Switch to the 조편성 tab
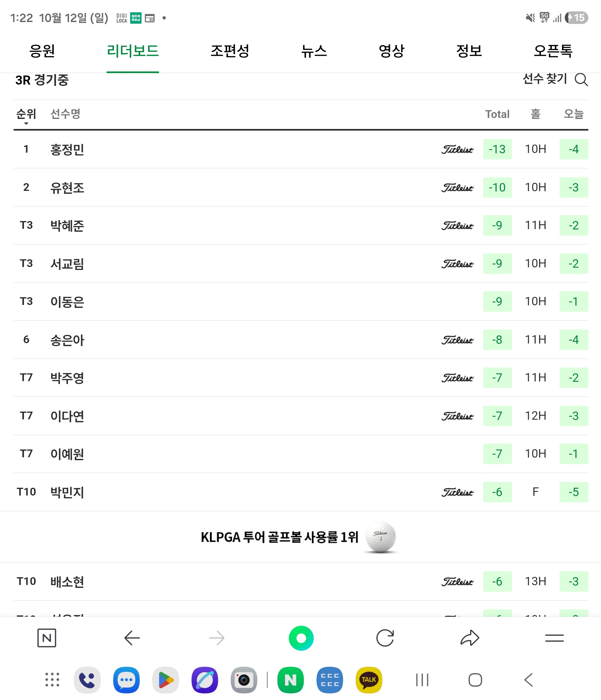 [x=230, y=51]
